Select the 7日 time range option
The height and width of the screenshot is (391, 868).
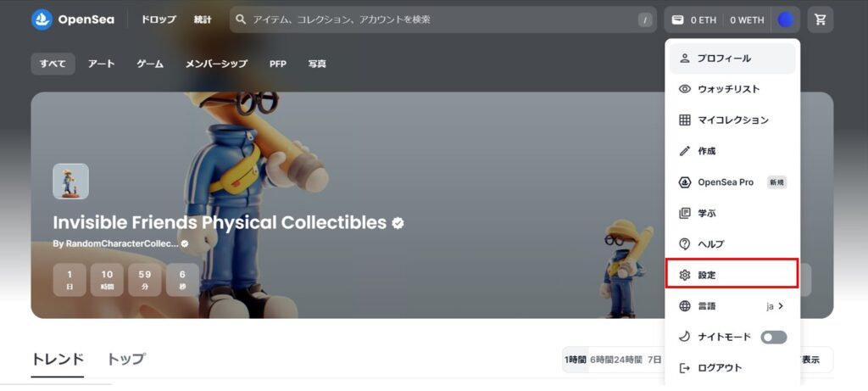pyautogui.click(x=654, y=360)
